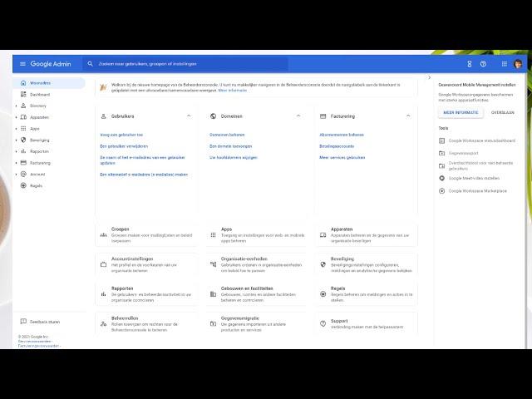Open Support card icon

[323, 324]
